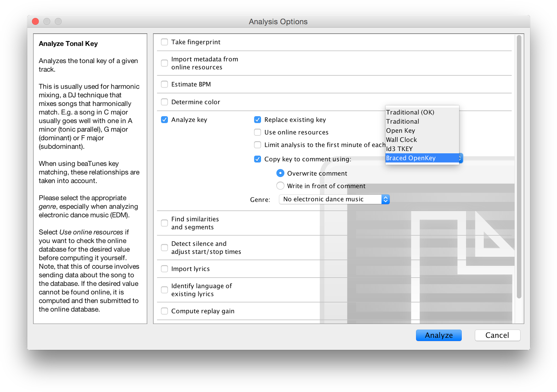557x392 pixels.
Task: Select Write in front of comment
Action: (280, 186)
